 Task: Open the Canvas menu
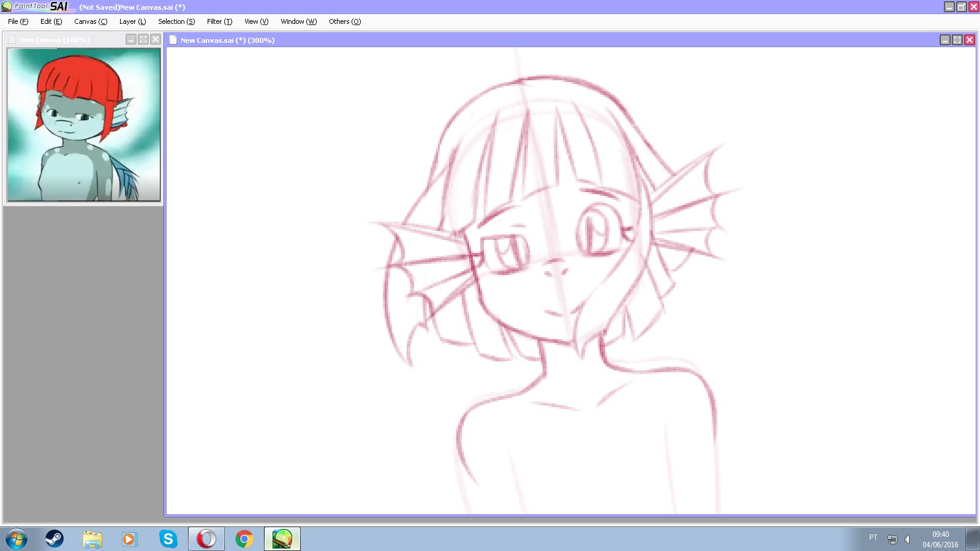point(91,21)
